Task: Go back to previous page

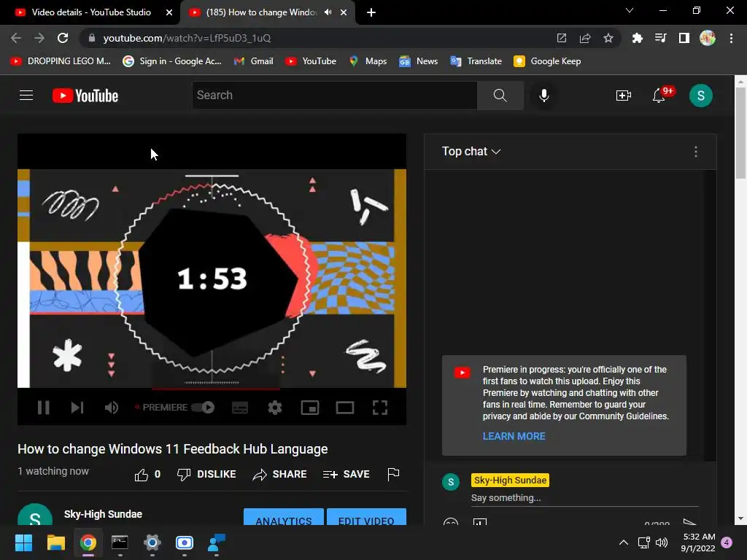Action: click(16, 38)
